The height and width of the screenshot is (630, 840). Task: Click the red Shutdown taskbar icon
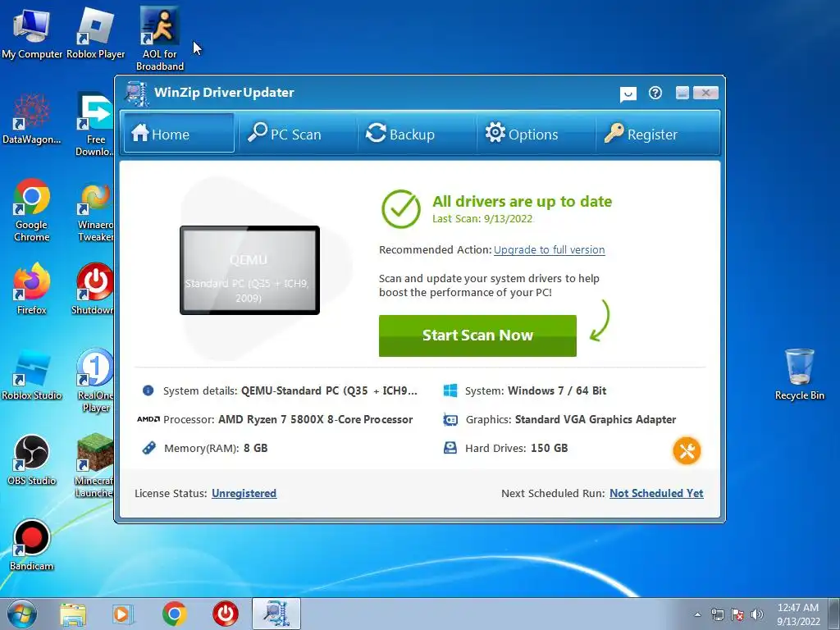pos(225,614)
